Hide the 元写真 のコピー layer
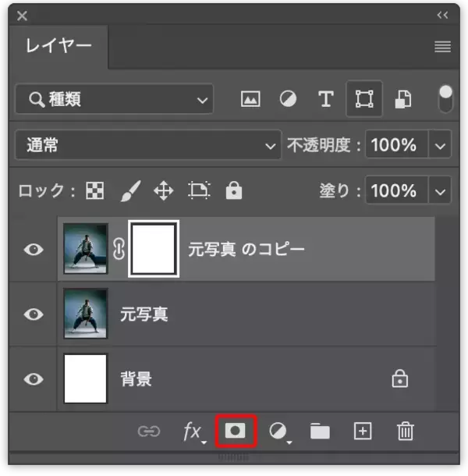The height and width of the screenshot is (476, 468). click(x=34, y=249)
